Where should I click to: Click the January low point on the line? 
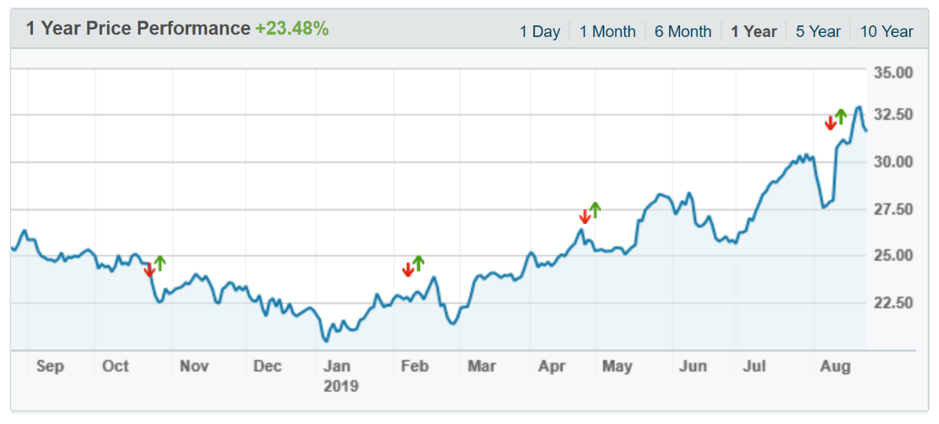[326, 341]
